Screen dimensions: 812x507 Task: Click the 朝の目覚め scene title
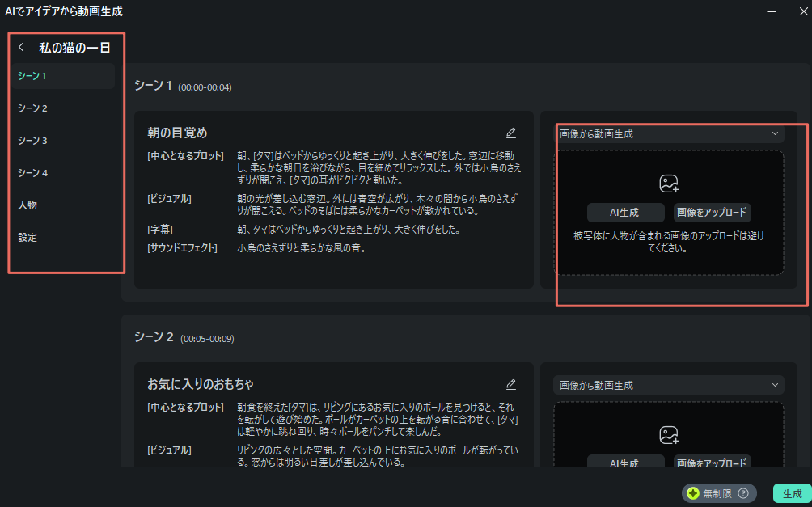pos(177,133)
